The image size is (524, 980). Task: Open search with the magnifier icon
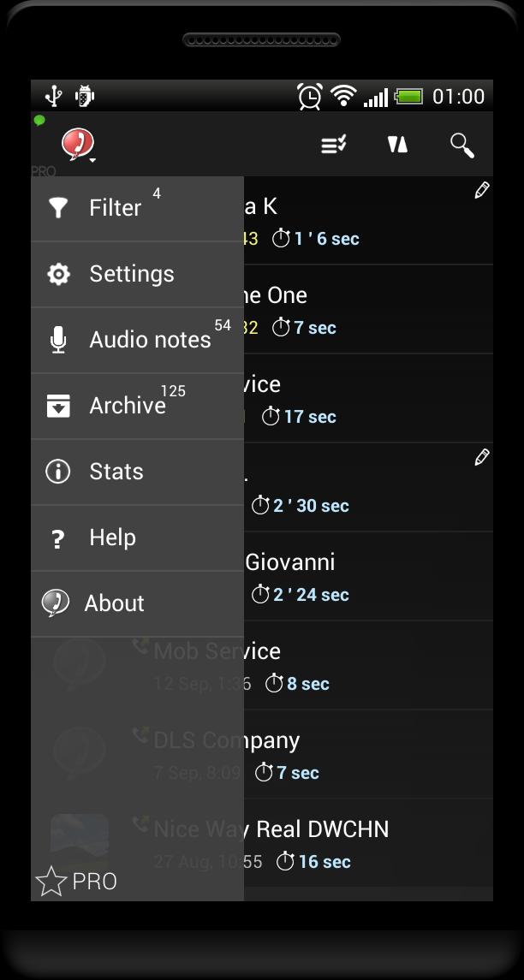click(462, 145)
